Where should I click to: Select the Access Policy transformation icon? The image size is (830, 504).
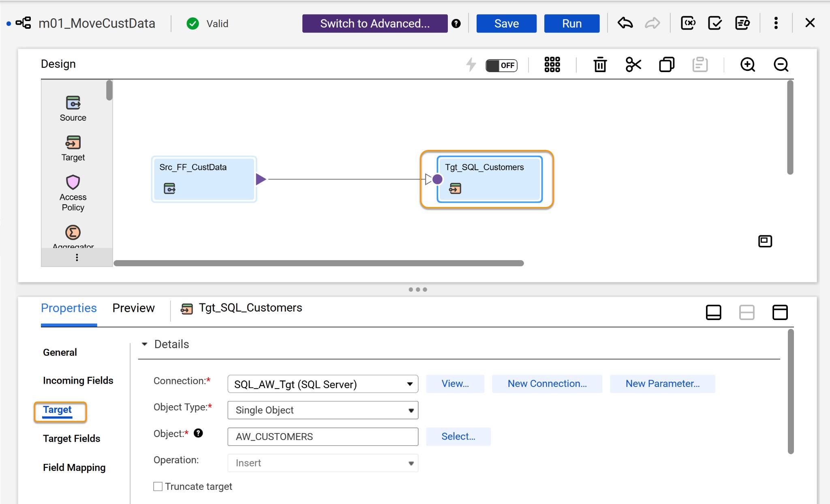click(73, 182)
